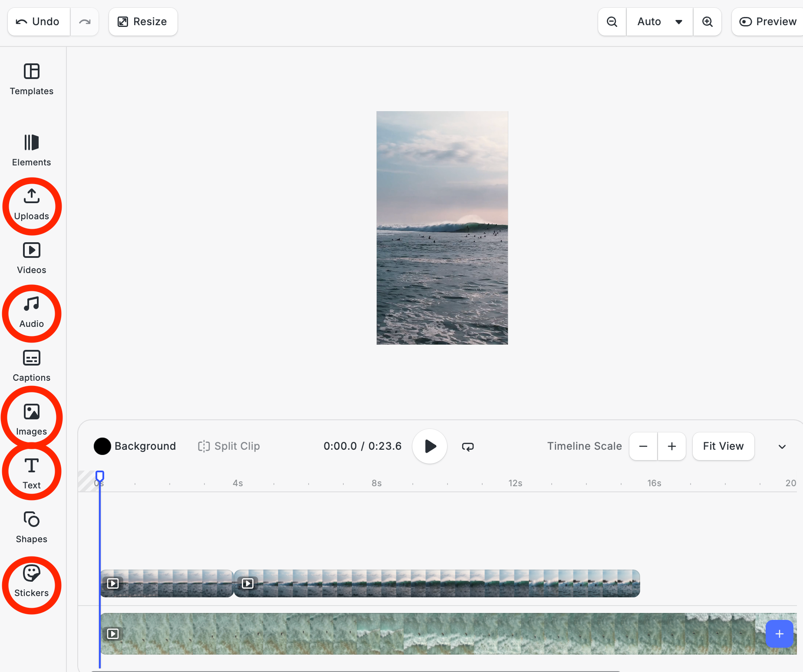Zoom out using the magnifier minus icon
Viewport: 803px width, 672px height.
click(612, 21)
